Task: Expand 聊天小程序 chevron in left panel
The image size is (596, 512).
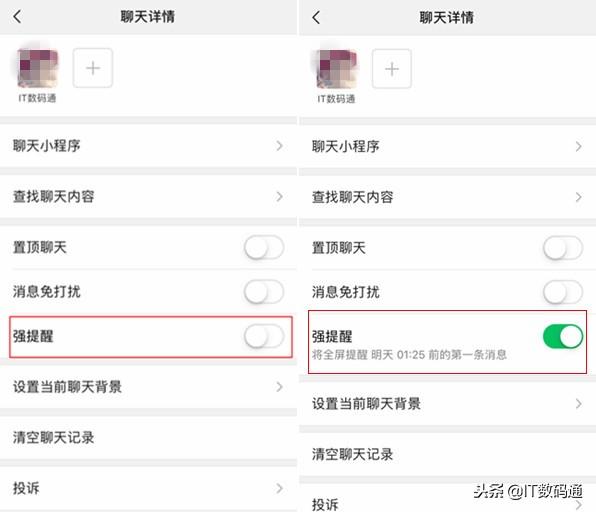Action: point(280,146)
